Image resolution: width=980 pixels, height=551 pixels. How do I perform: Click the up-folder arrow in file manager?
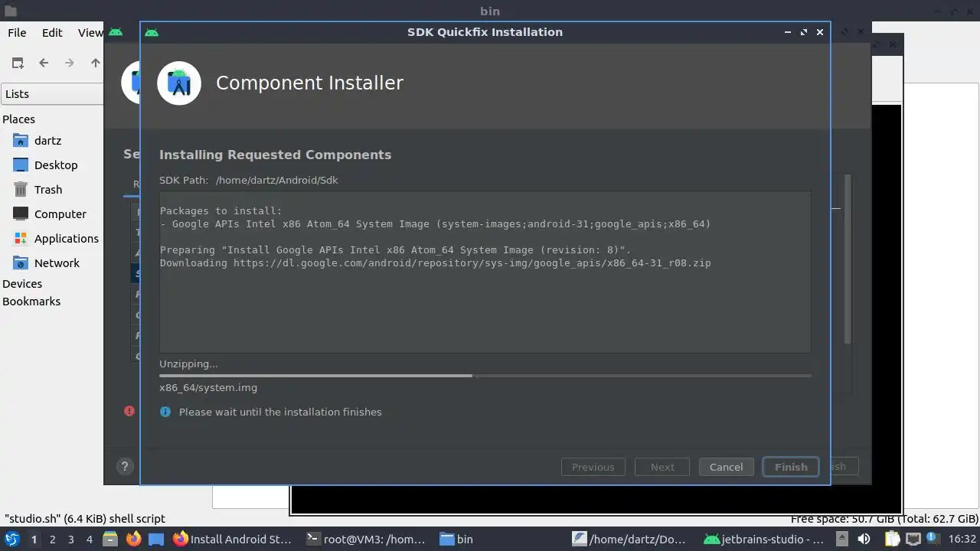point(96,63)
